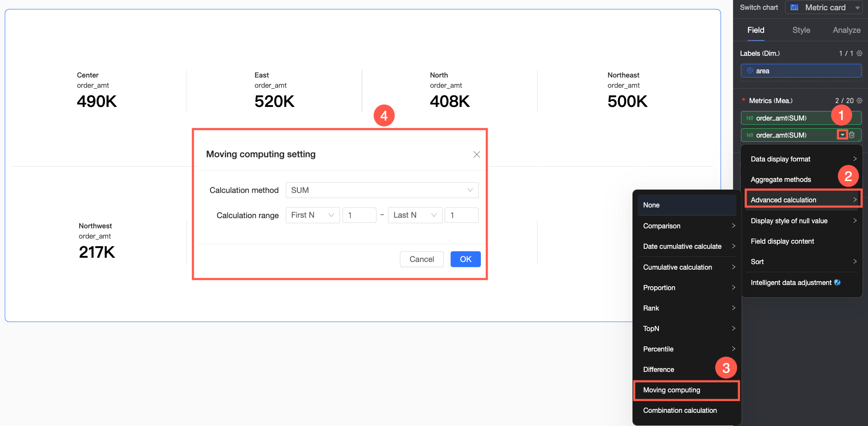Click the number icon on first order_amt(SUM)

point(750,118)
